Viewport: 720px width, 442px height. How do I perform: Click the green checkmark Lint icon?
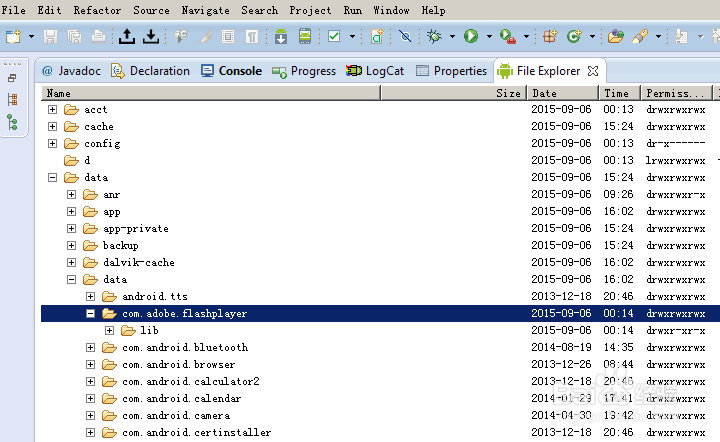click(334, 36)
